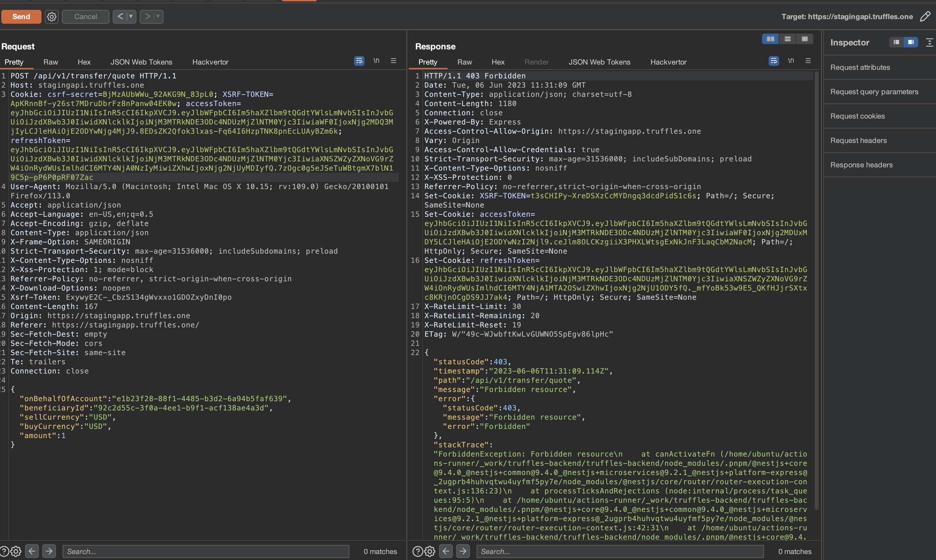Open JSON Web Tokens tab in response
936x560 pixels.
tap(599, 61)
